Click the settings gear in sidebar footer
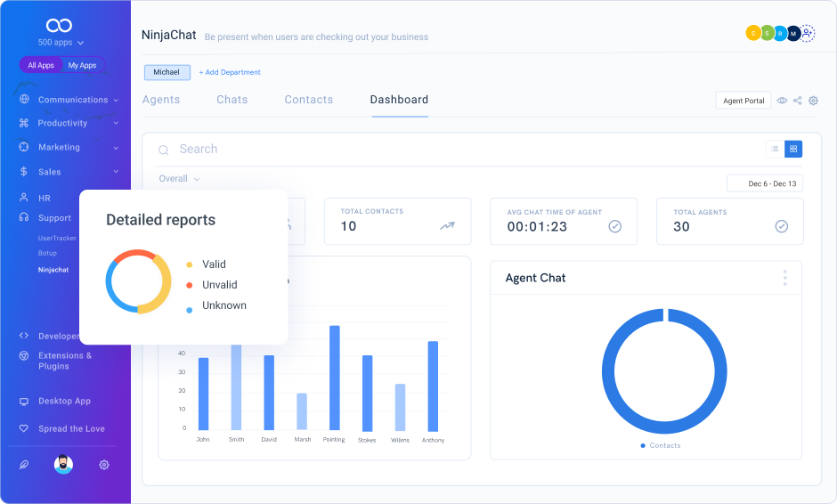 point(104,465)
